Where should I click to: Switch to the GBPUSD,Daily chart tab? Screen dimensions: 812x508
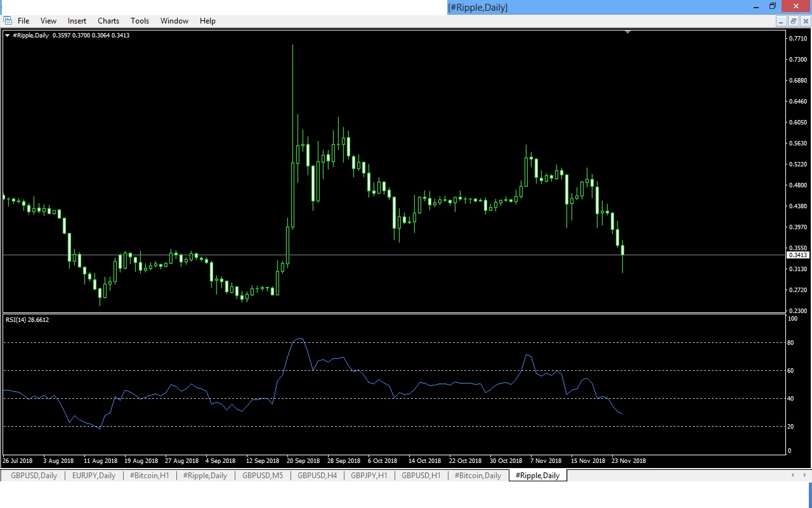[34, 476]
